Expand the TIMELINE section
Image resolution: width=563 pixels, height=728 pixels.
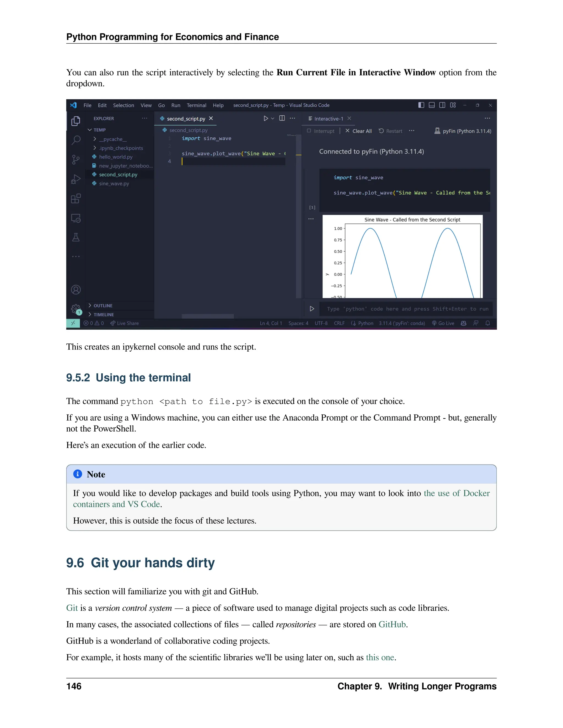[x=101, y=315]
